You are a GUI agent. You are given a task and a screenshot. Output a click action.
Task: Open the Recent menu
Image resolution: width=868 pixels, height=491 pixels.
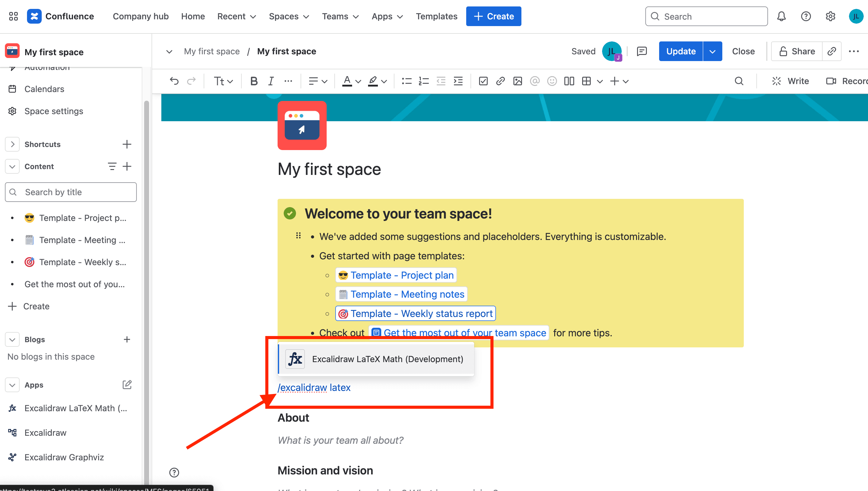click(x=236, y=16)
